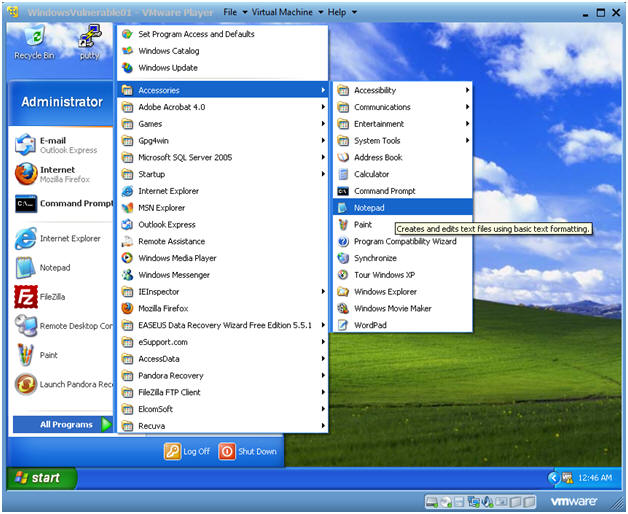The width and height of the screenshot is (628, 514).
Task: Click the 12:46 AM taskbar clock
Action: click(595, 478)
